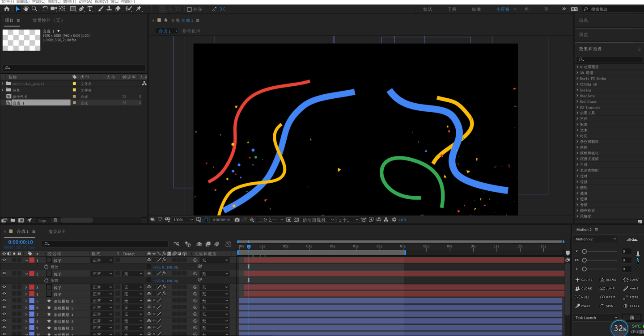
Task: Open the 100% magnification dropdown
Action: coord(183,220)
